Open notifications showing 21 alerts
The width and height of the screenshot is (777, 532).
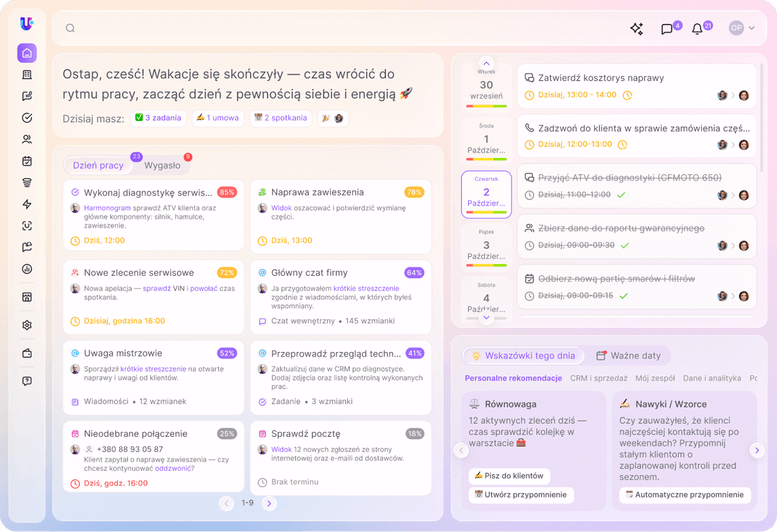pyautogui.click(x=697, y=28)
